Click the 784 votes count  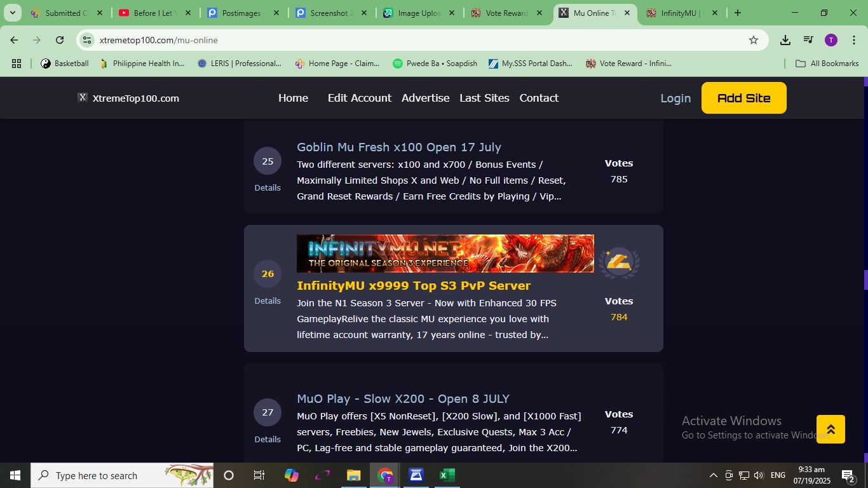(619, 317)
